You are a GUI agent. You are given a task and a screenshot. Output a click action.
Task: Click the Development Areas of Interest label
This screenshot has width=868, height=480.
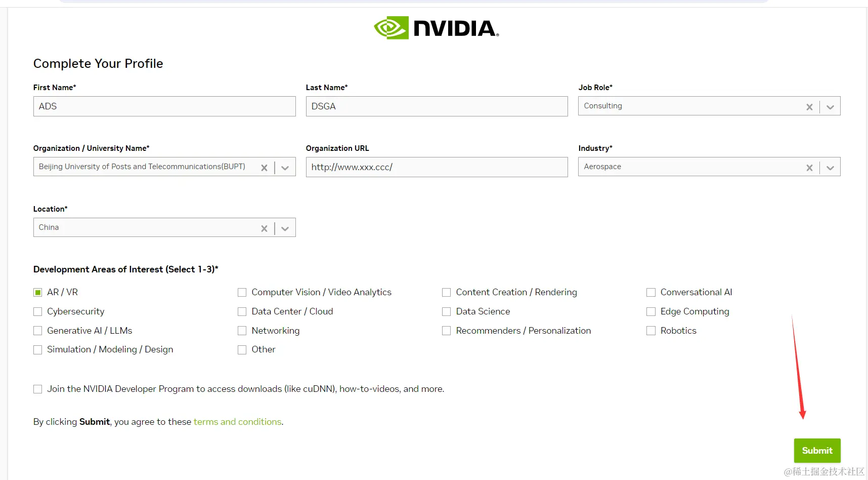click(x=125, y=269)
